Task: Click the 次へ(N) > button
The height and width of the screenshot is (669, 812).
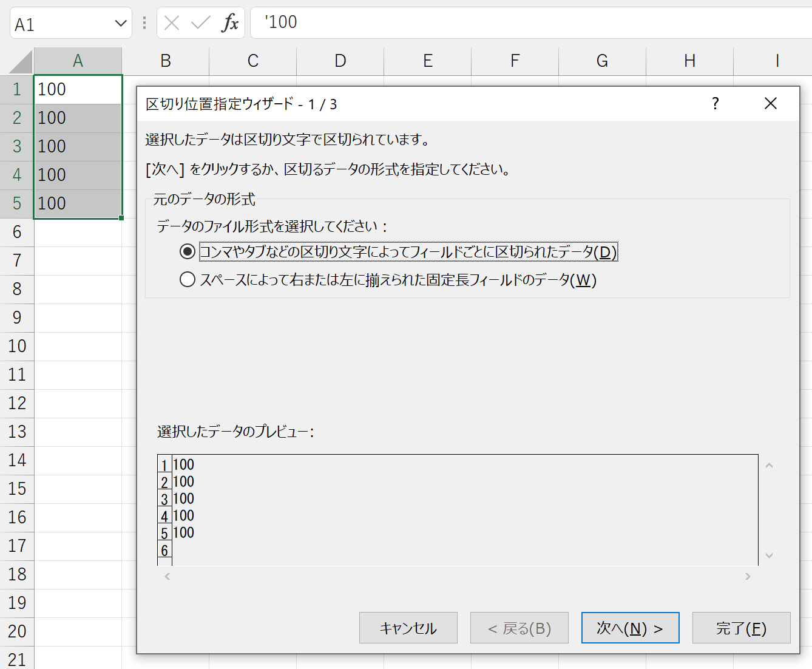Action: coord(629,628)
